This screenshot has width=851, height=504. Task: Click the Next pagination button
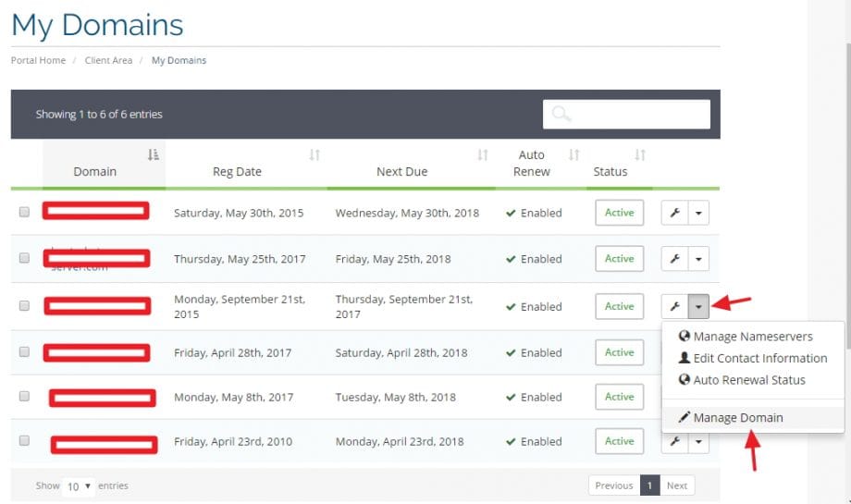(677, 486)
